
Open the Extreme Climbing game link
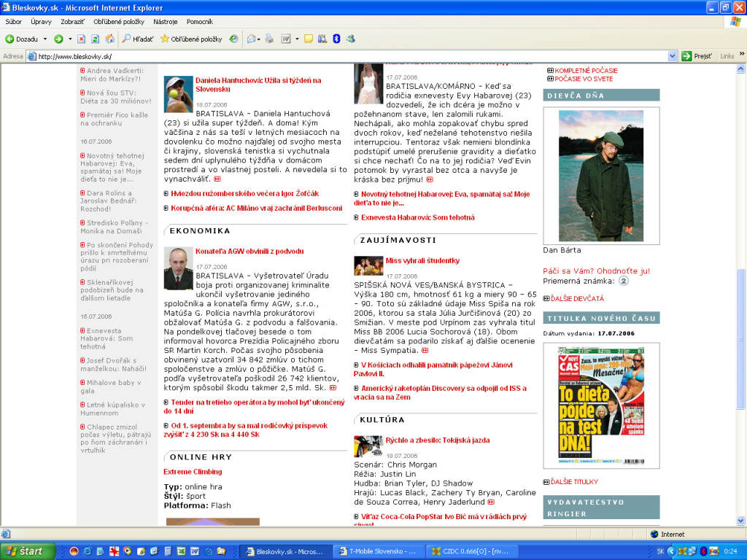[x=193, y=472]
